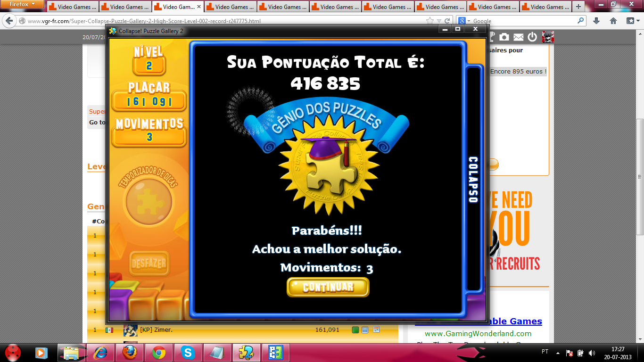The image size is (644, 362).
Task: Show hidden system tray icons
Action: point(558,353)
